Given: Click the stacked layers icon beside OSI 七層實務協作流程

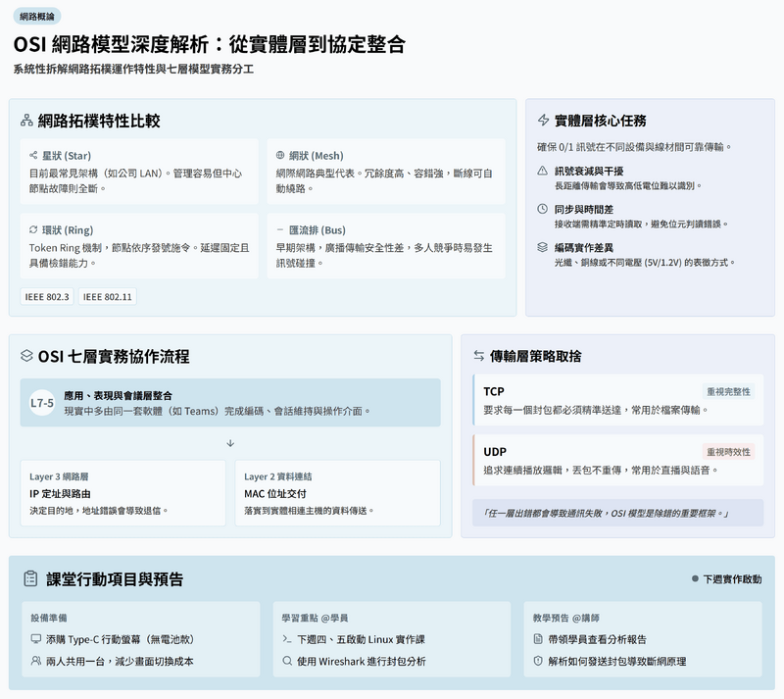Looking at the screenshot, I should [27, 356].
